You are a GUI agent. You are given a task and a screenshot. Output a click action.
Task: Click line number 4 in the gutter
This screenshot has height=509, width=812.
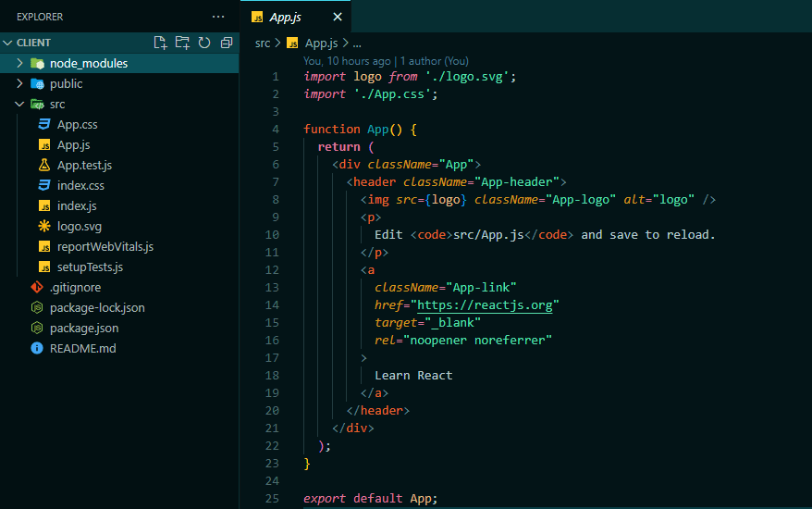276,129
